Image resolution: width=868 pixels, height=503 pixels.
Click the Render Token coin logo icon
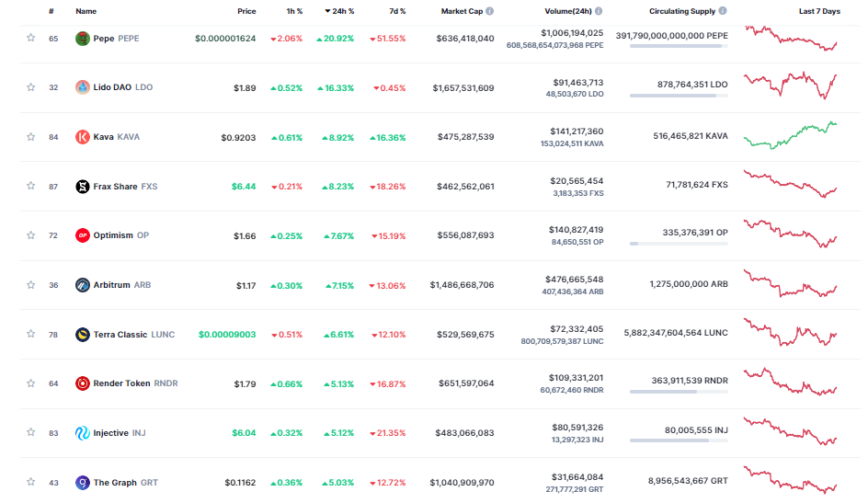pos(83,383)
